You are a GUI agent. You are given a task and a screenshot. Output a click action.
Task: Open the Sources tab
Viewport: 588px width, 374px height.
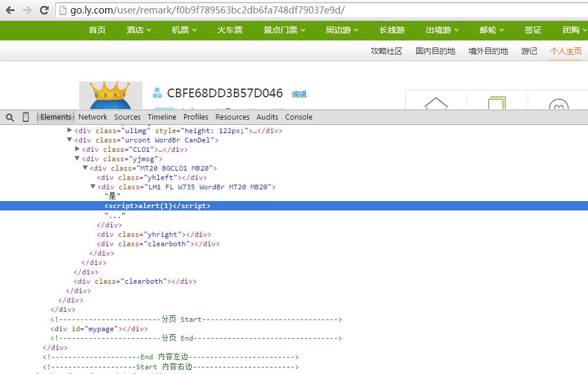[x=127, y=117]
